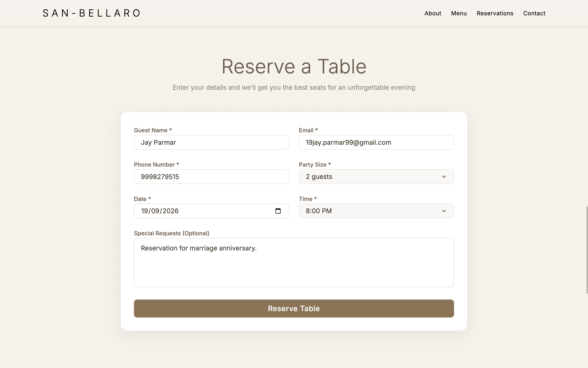Screen dimensions: 588x368
Task: Click the Reserve Table button
Action: click(x=294, y=308)
